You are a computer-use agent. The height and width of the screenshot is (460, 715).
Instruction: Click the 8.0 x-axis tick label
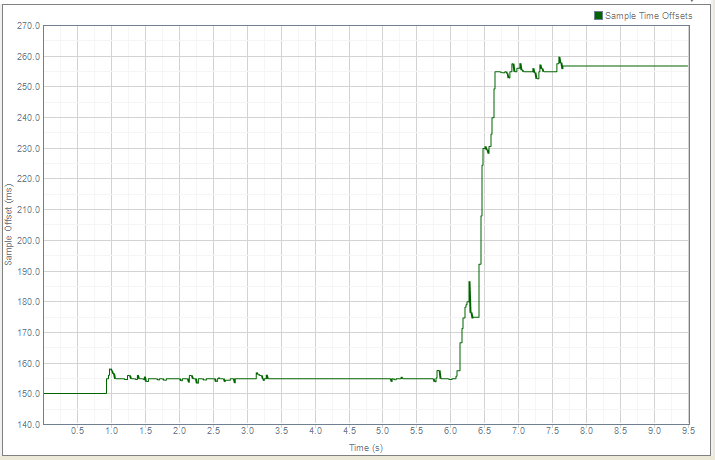[x=586, y=431]
